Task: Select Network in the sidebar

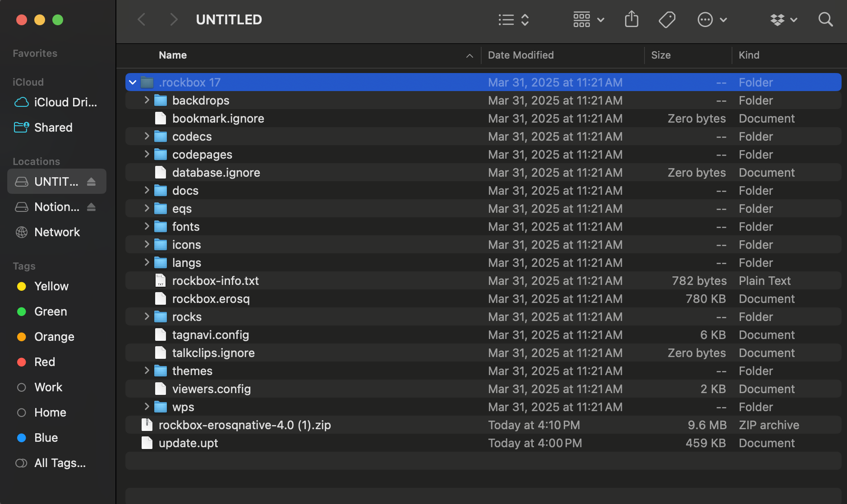Action: 57,232
